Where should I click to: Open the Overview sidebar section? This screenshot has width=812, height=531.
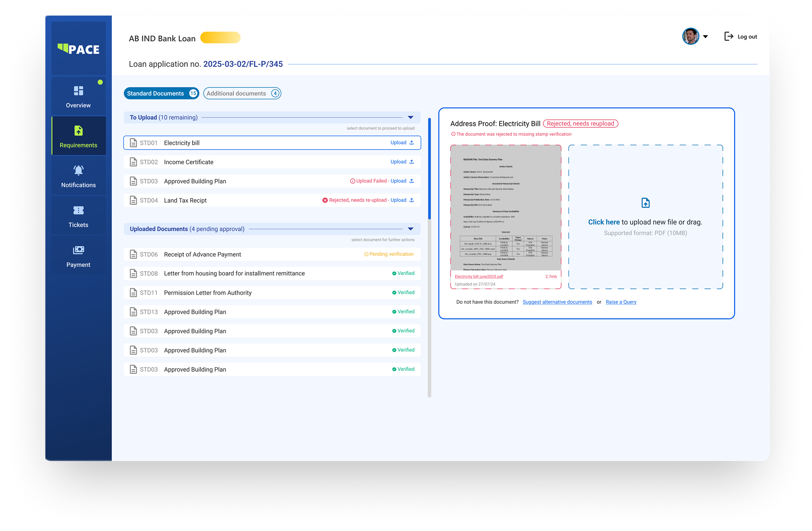point(78,96)
